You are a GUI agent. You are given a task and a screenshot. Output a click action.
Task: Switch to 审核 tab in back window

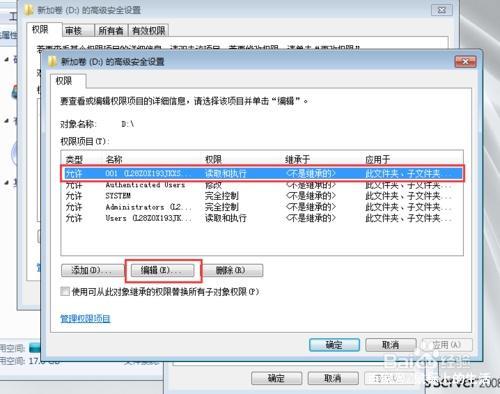78,31
